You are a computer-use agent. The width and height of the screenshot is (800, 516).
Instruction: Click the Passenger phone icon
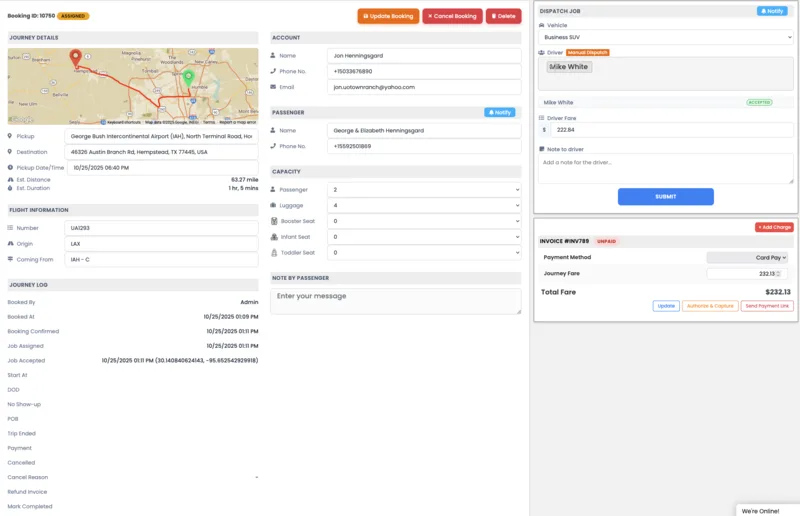[x=273, y=146]
